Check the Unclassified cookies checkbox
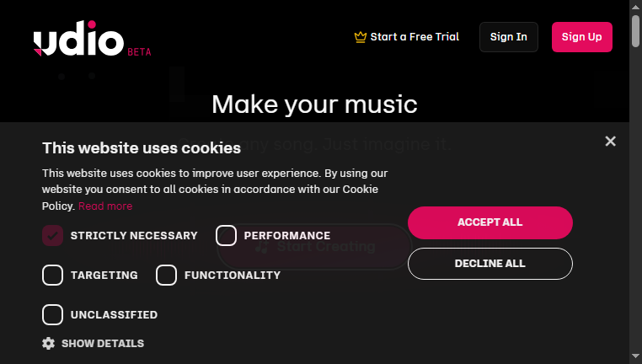Screen dimensions: 642x364 pos(52,314)
